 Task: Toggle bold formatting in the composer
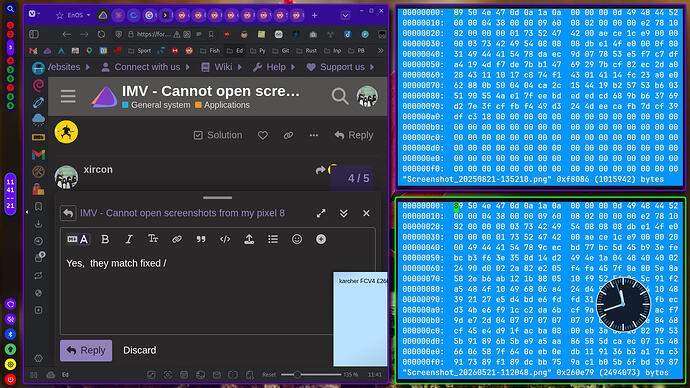click(105, 239)
